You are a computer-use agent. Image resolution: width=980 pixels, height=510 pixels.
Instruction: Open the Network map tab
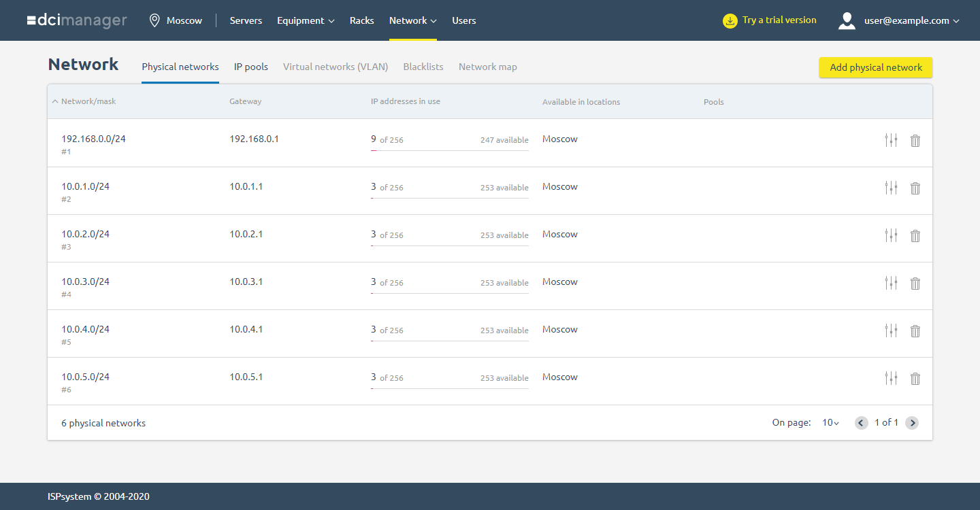(x=487, y=67)
